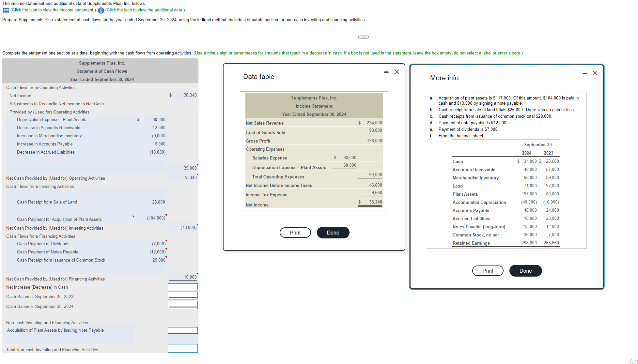638x364 pixels.
Task: Click the 39,000 adjustments subtotal
Action: click(x=190, y=168)
